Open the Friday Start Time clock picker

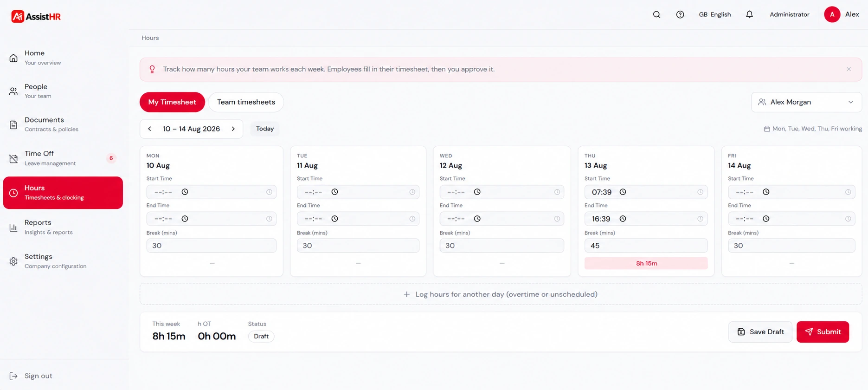pos(766,192)
